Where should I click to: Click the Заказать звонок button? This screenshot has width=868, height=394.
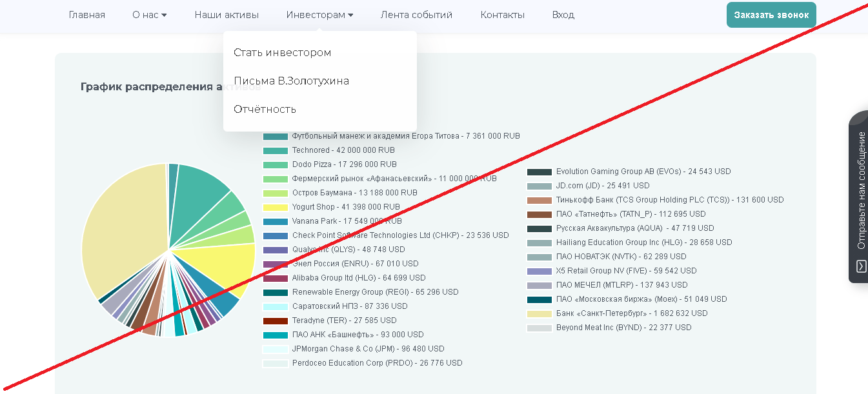pos(771,15)
